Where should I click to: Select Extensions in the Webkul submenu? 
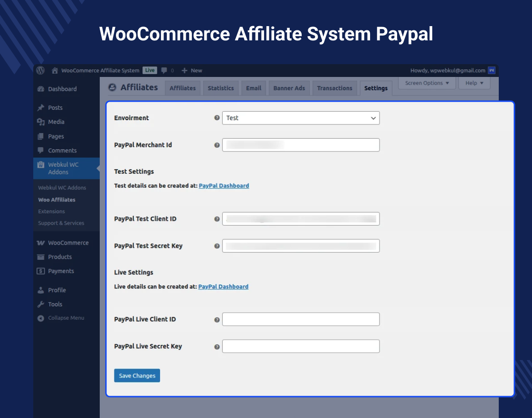coord(51,211)
